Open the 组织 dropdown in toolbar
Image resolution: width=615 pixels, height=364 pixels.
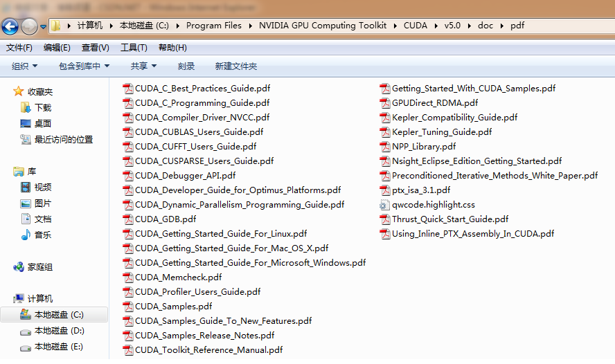tap(24, 66)
